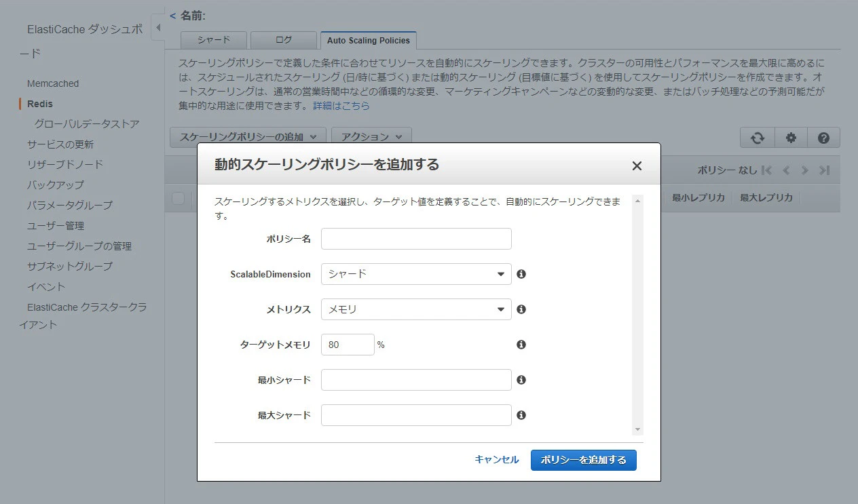Viewport: 858px width, 504px height.
Task: Go to first page of policies
Action: pos(767,170)
